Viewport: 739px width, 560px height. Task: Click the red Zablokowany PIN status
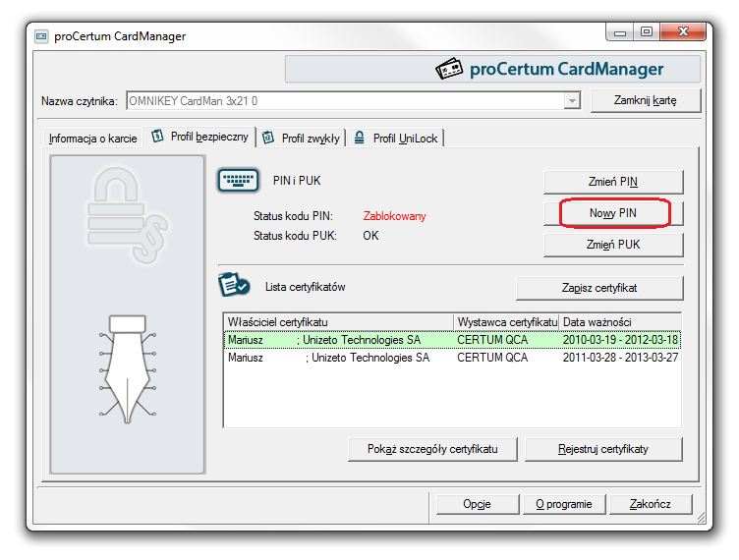[x=394, y=216]
